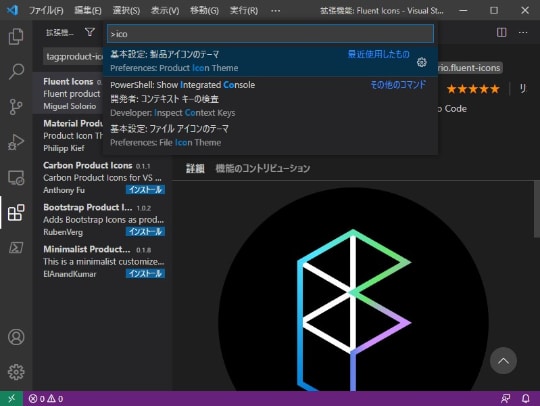This screenshot has height=406, width=540.
Task: Click the VS Code logo icon
Action: click(12, 10)
